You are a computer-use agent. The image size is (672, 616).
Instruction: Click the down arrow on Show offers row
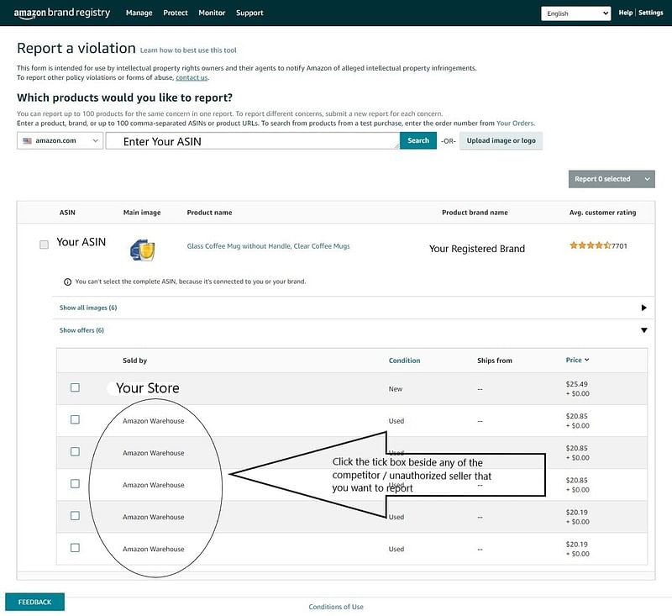643,330
